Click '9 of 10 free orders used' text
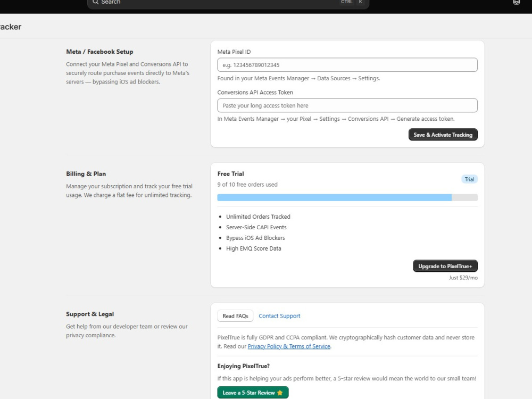The image size is (532, 399). [x=247, y=185]
